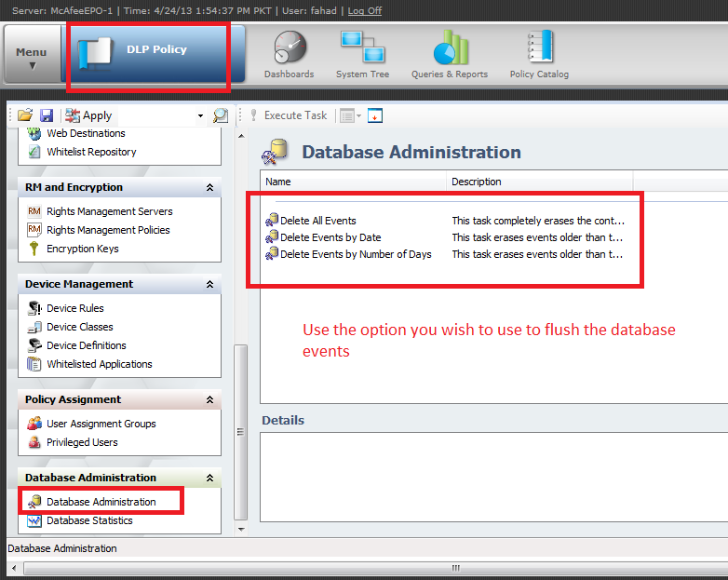Select the DLP Policy tab
728x580 pixels.
(154, 54)
